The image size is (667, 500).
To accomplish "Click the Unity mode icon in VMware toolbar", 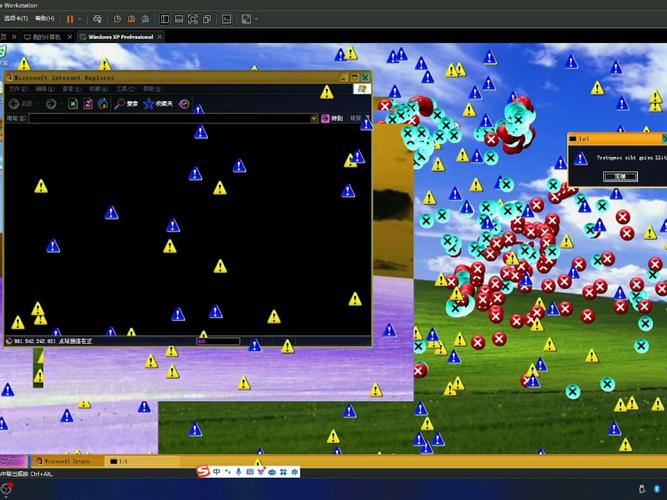I will [207, 19].
